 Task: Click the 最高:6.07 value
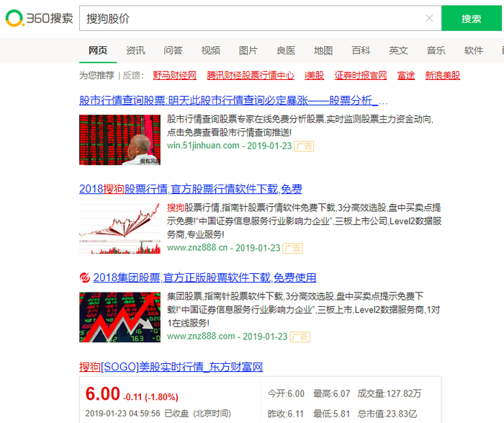(332, 393)
